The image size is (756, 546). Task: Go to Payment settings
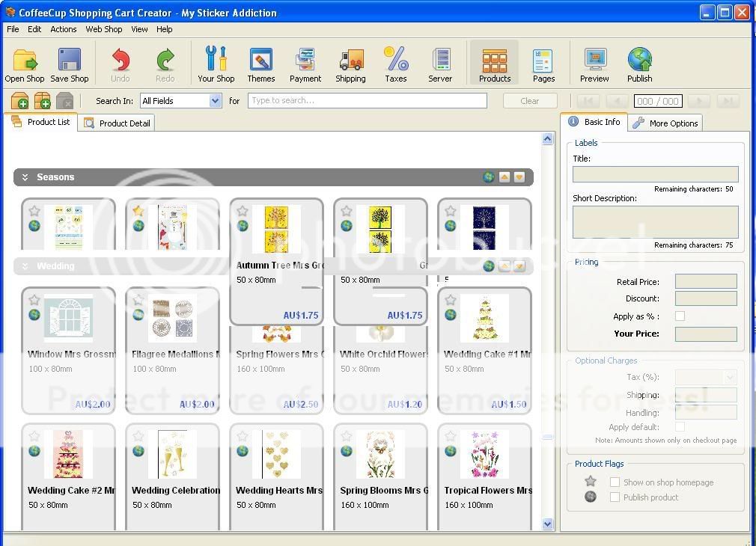tap(305, 64)
